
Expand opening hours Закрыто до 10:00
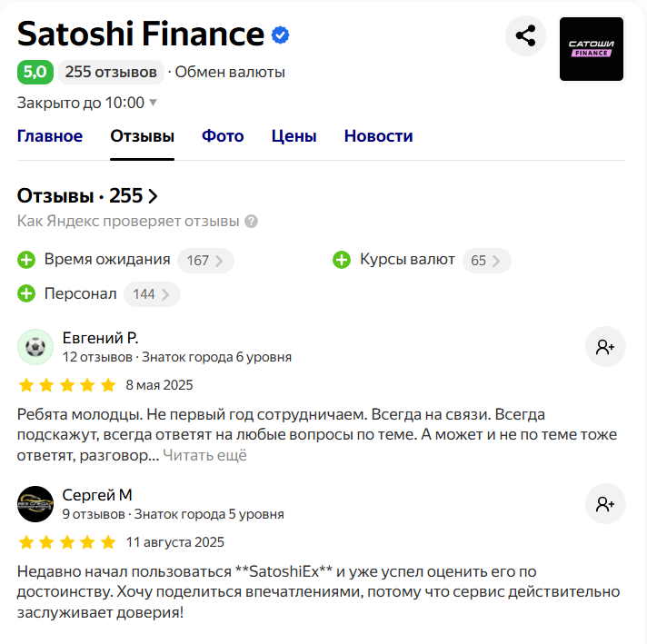tap(87, 103)
